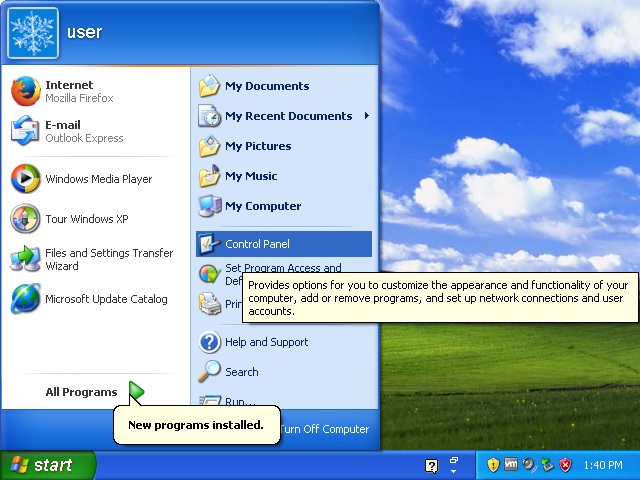Click the yellow Windows Update shield tray icon
This screenshot has width=640, height=480.
point(493,465)
